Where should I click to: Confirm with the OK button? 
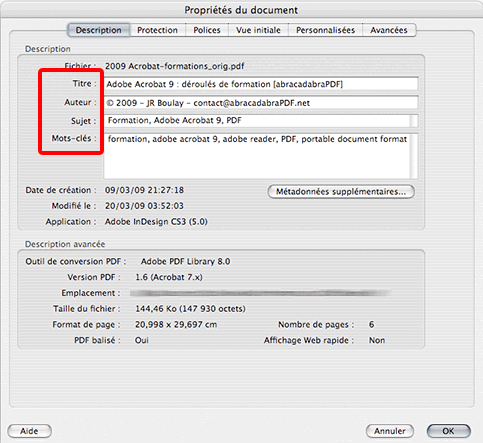pos(448,431)
